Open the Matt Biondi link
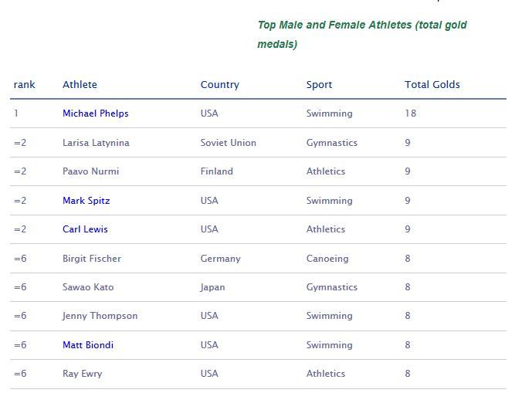Viewport: 532px width, 410px height. pos(88,345)
